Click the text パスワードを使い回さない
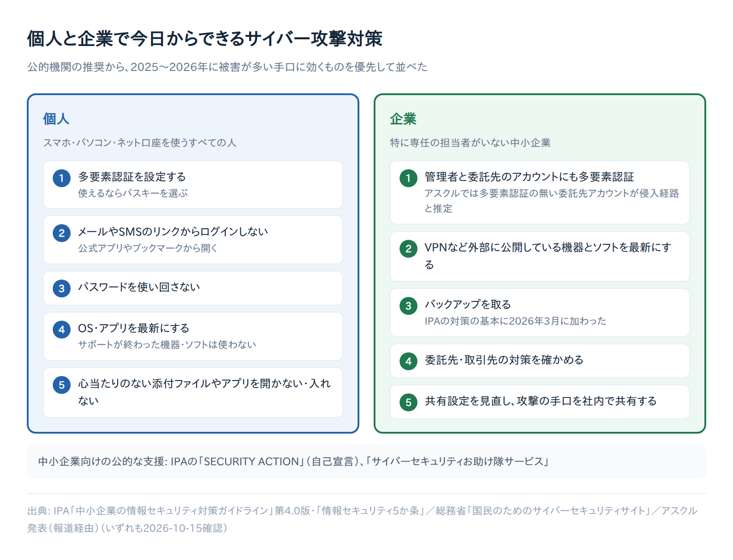Viewport: 733px width, 560px height. click(x=139, y=287)
